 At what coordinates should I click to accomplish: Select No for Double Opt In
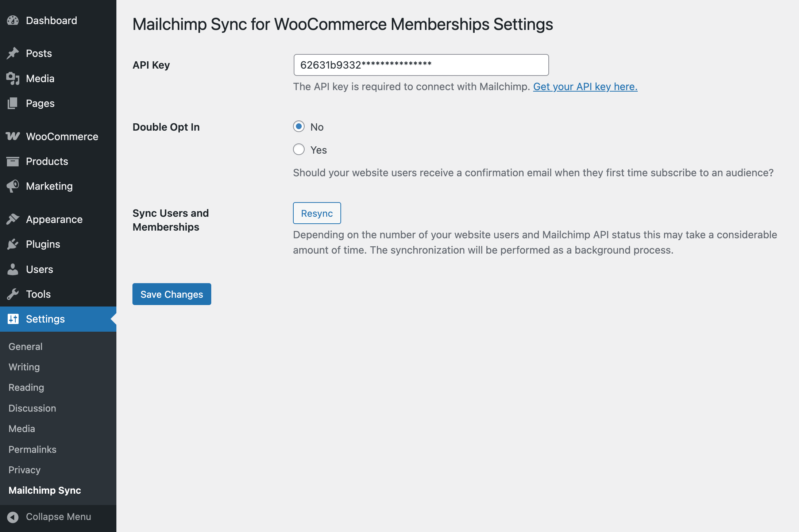[x=299, y=127]
